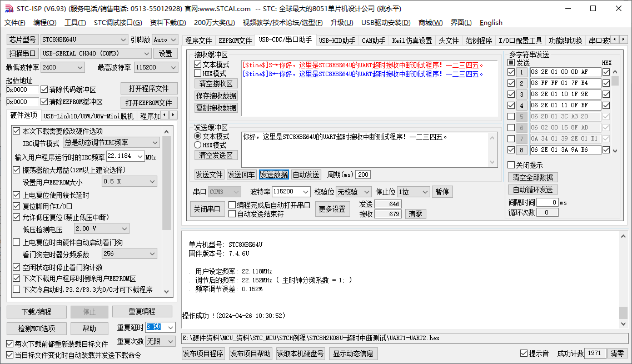Open Keil仿真设置 tab

pyautogui.click(x=412, y=41)
